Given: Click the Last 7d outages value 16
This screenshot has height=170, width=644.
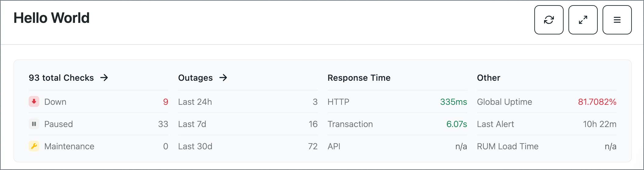Looking at the screenshot, I should coord(313,124).
